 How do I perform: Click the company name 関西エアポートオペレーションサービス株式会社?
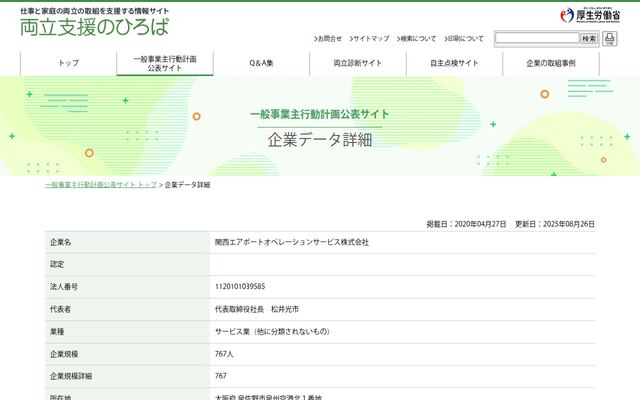click(292, 242)
